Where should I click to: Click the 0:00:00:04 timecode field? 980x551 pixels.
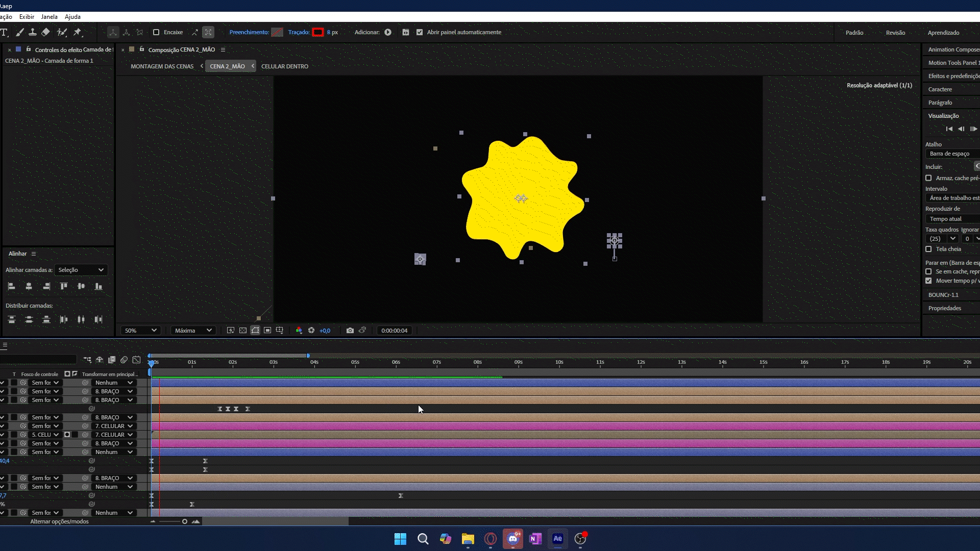click(394, 331)
